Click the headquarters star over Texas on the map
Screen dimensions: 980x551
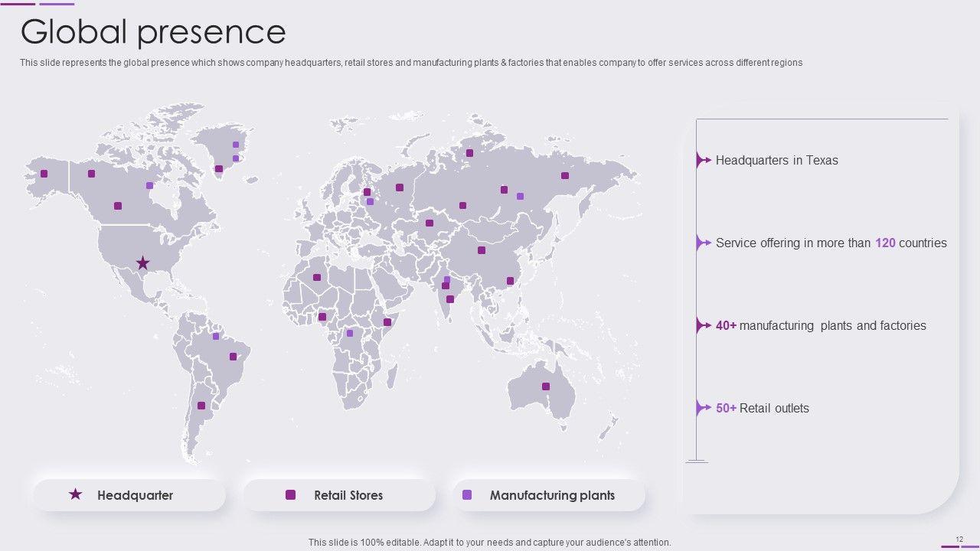point(142,263)
